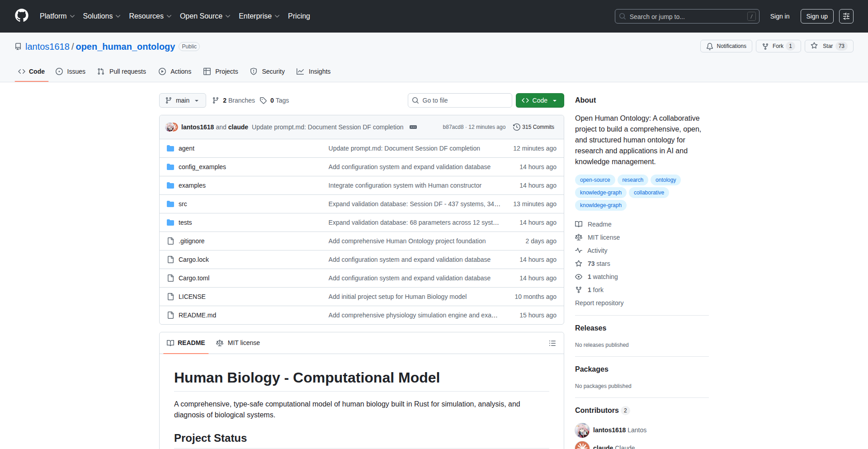Switch to the Issues tab
Viewport: 868px width, 449px height.
(71, 71)
